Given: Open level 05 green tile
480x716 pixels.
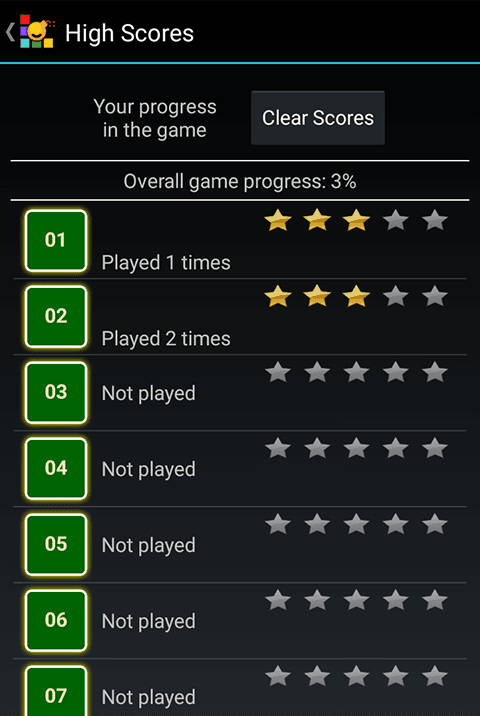Looking at the screenshot, I should (x=56, y=544).
